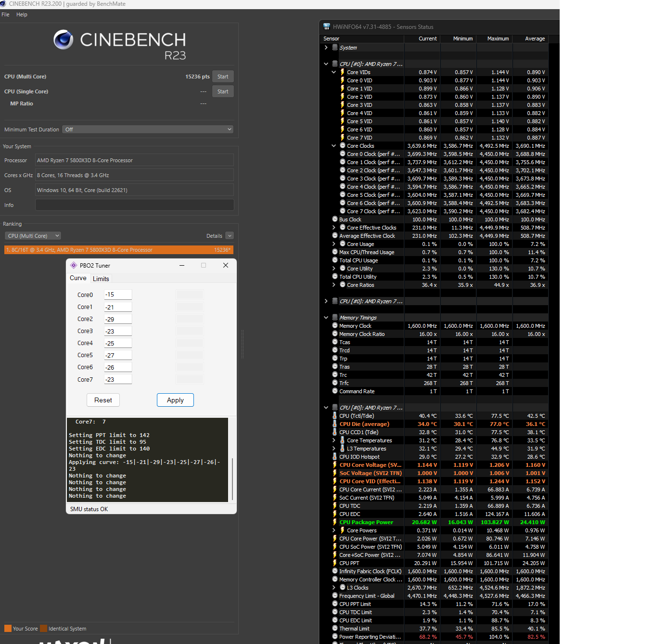Click the CPU TDC bolt icon
Viewport: 666px width, 644px height.
point(335,505)
